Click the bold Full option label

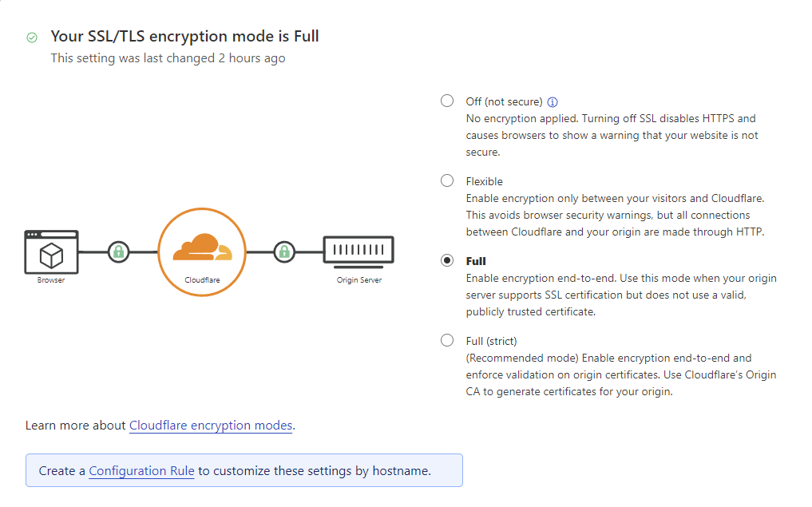tap(476, 262)
